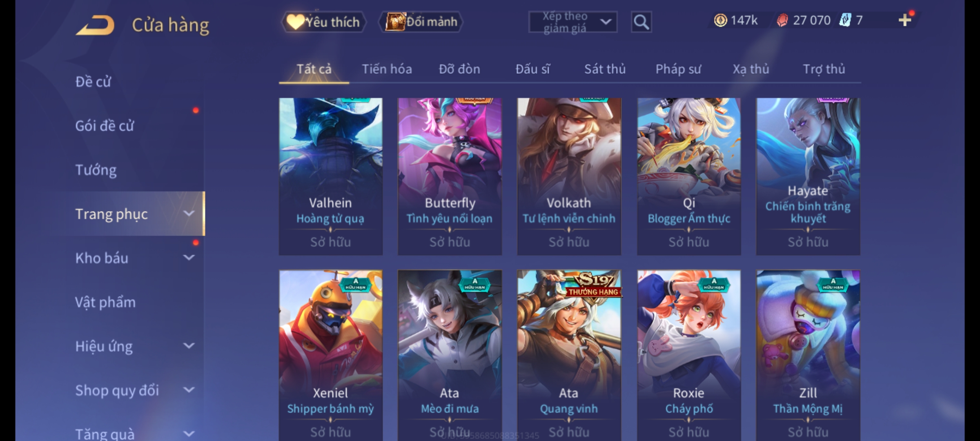The height and width of the screenshot is (441, 980).
Task: Go back using the golden return arrow
Action: tap(96, 25)
